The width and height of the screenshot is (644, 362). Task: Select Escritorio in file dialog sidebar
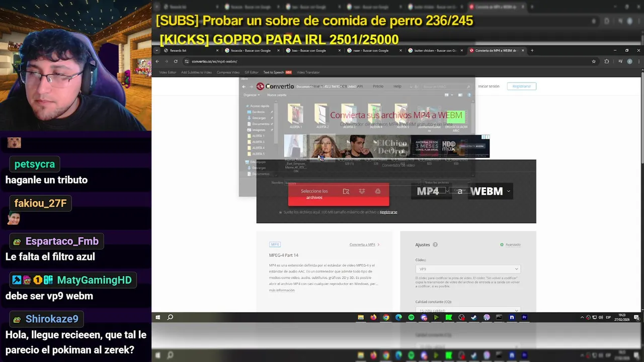coord(259,112)
